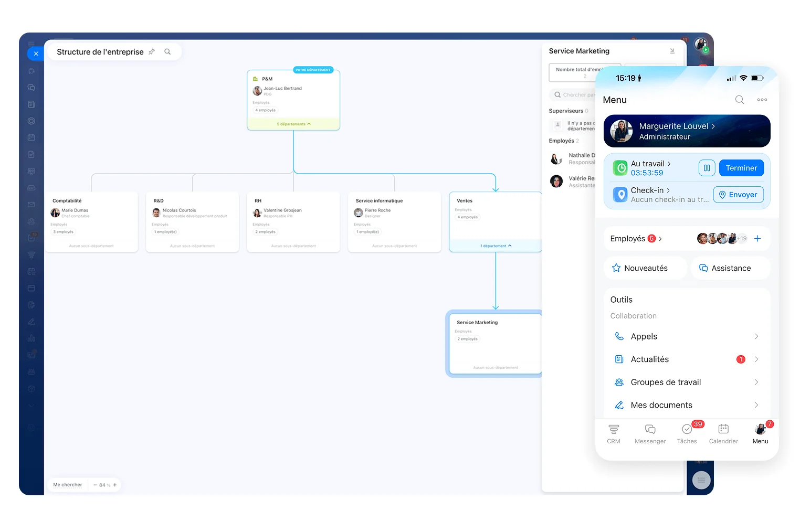Viewport: 800px width, 532px height.
Task: Open Groupes de travail entry
Action: (x=687, y=382)
